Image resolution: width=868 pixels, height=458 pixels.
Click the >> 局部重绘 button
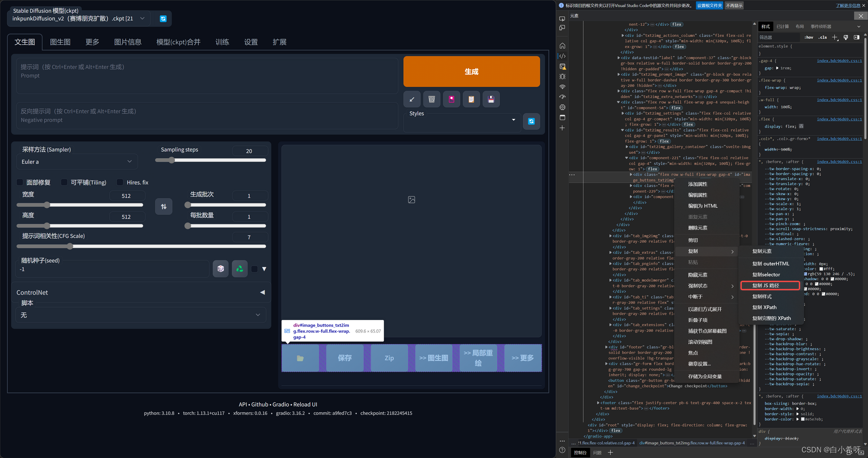(x=478, y=358)
